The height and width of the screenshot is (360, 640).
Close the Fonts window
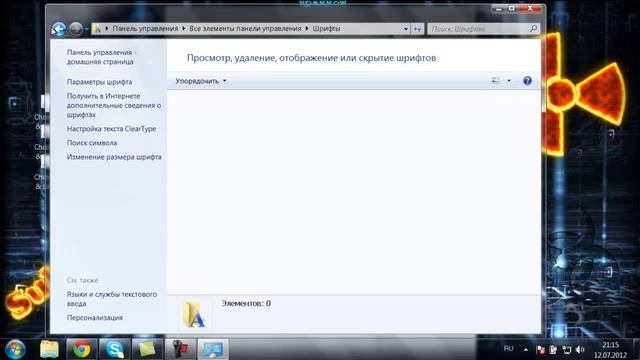531,8
